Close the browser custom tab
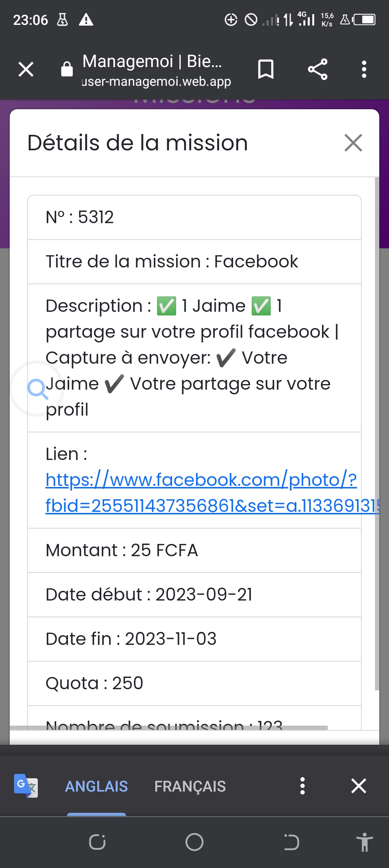 pyautogui.click(x=26, y=69)
